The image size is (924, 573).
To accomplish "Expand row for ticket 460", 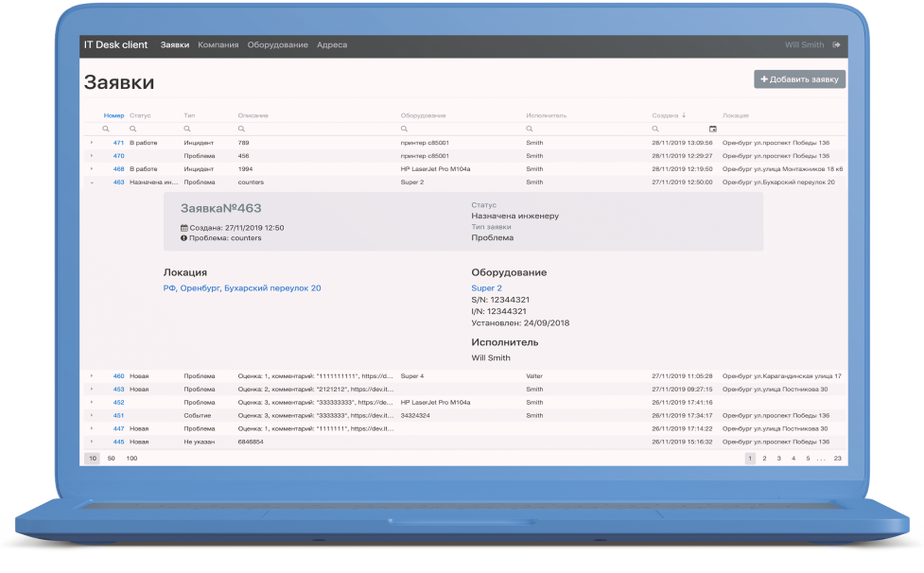I will 92,376.
